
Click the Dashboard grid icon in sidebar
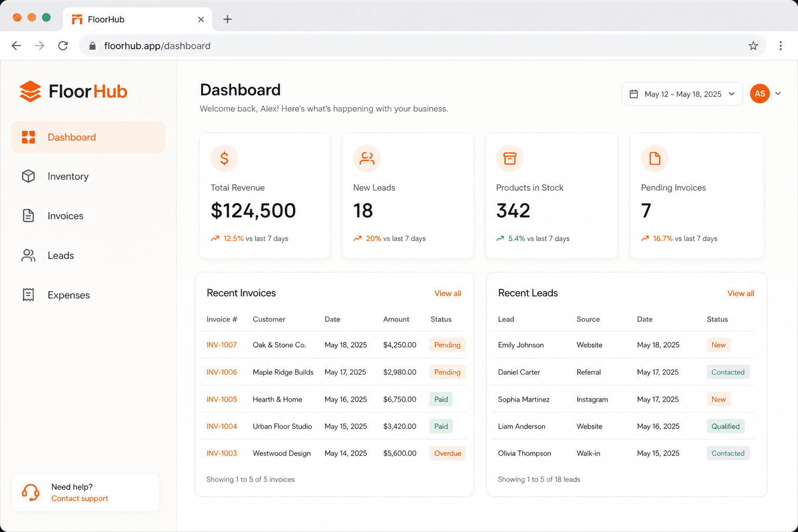(29, 137)
